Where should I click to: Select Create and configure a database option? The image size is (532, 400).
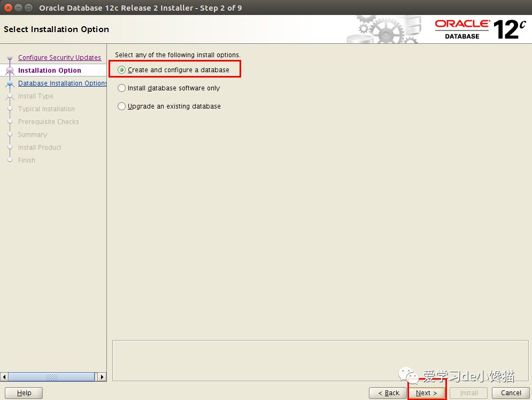[x=173, y=70]
